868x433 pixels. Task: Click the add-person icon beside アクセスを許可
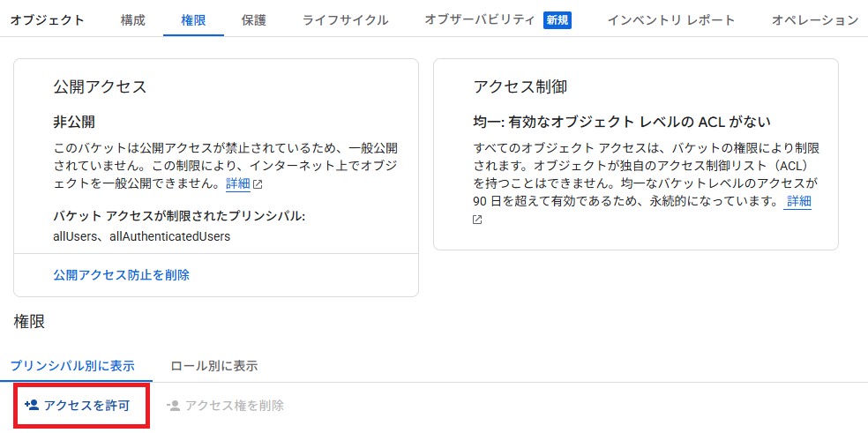tap(32, 406)
